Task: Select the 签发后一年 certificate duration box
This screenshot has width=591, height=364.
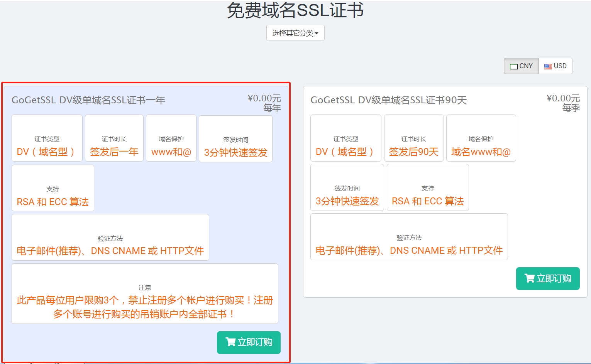Action: pos(114,138)
